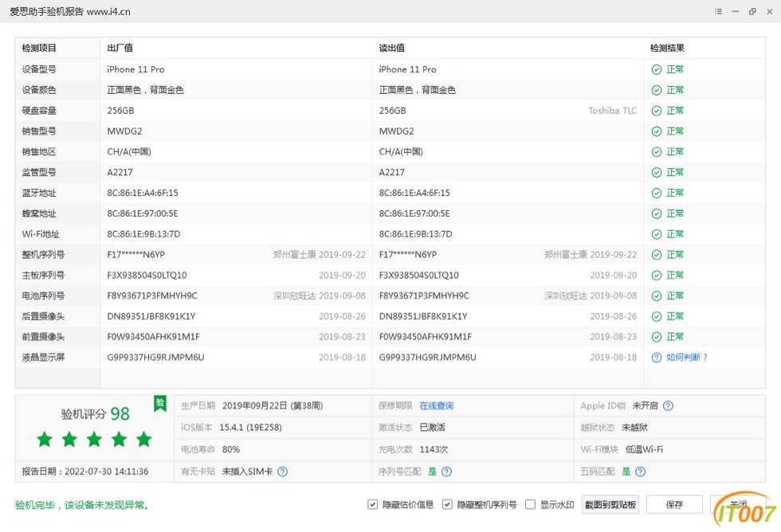Click 截图到剪贴板 button
Screen dimensions: 781x532
[x=610, y=505]
